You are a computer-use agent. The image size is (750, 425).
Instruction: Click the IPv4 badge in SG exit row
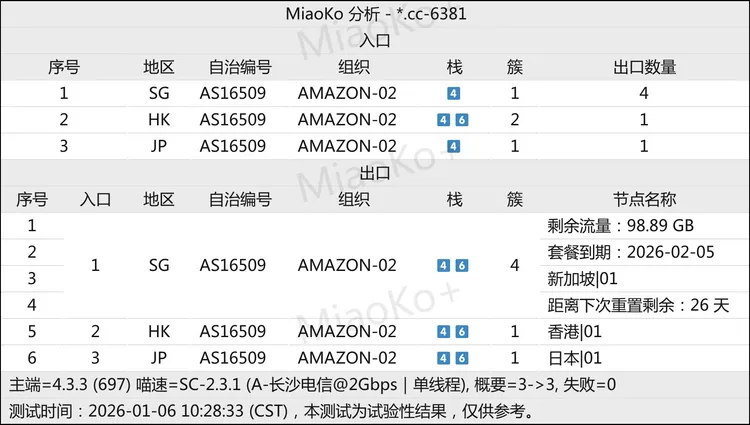click(x=444, y=266)
